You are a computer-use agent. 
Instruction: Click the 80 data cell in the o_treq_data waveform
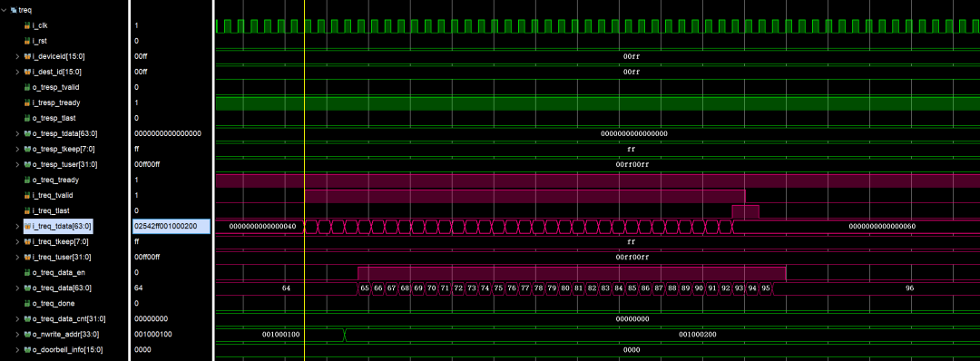click(565, 288)
